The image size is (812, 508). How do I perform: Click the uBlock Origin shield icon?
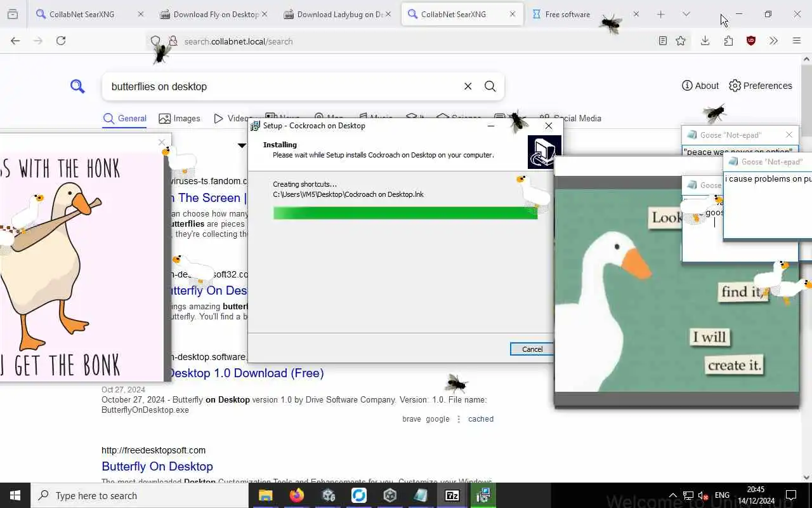(x=751, y=41)
